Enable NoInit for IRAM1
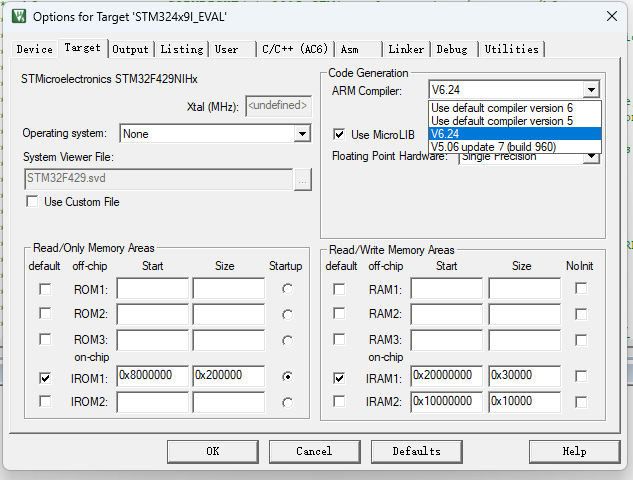633x480 pixels. [581, 376]
